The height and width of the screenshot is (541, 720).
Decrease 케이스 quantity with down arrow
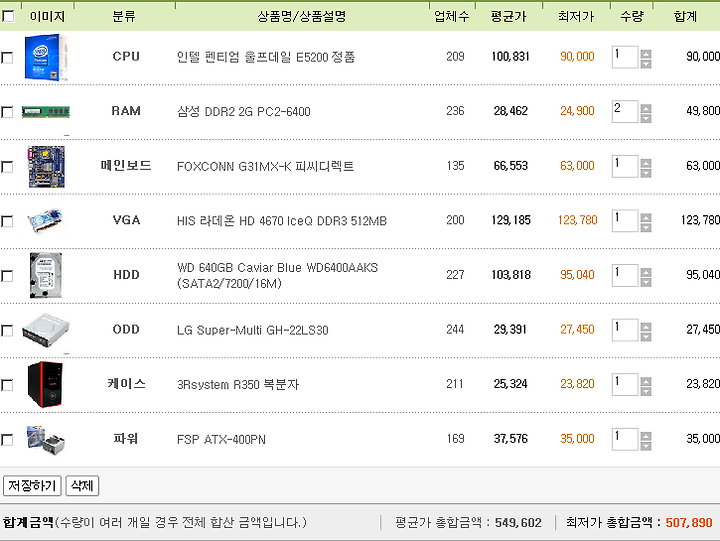tap(646, 391)
